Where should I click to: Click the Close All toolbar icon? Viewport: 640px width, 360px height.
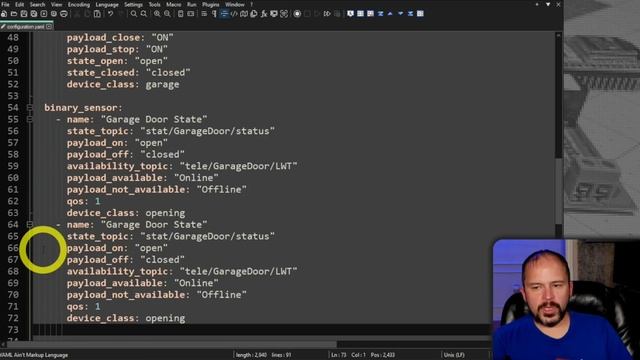click(x=53, y=14)
